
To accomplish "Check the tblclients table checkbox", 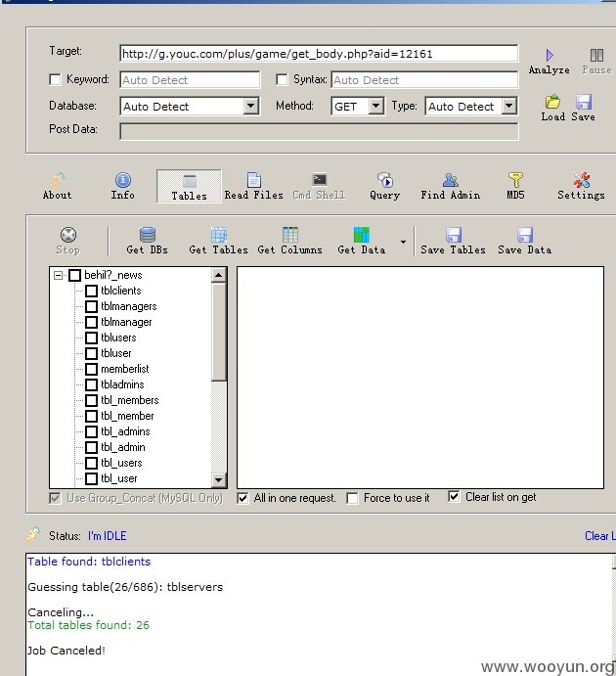I will (x=91, y=291).
